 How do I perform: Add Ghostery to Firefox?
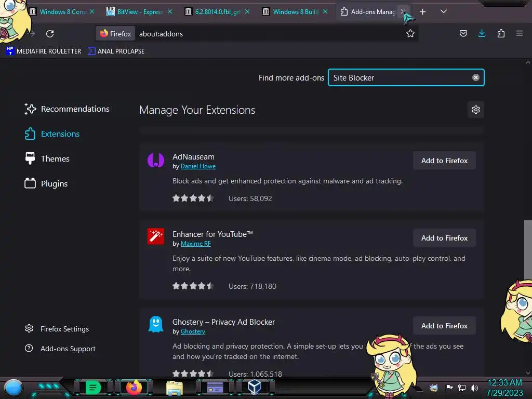[x=445, y=326]
